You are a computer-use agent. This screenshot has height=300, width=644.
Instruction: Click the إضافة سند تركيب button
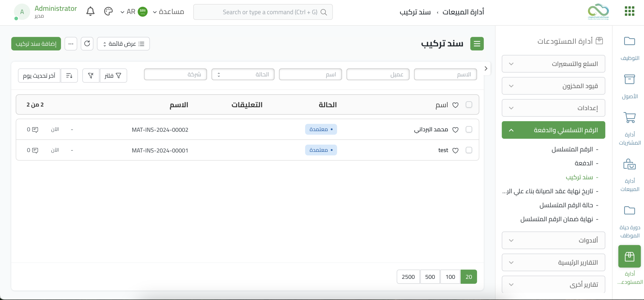pyautogui.click(x=36, y=44)
